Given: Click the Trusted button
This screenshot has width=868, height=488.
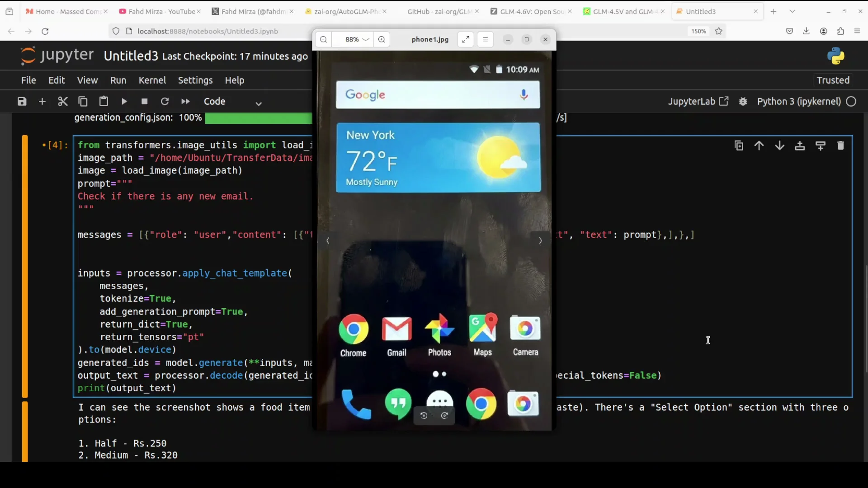Looking at the screenshot, I should point(832,80).
